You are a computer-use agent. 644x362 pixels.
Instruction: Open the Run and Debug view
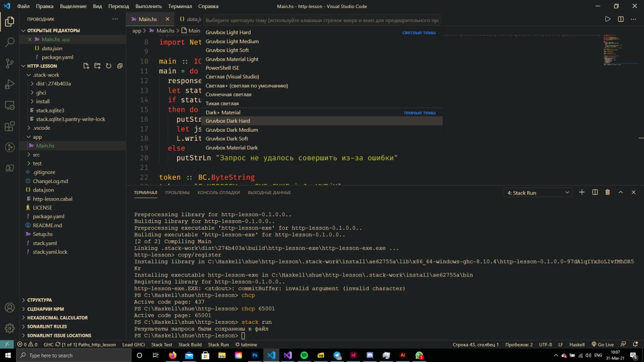10,84
